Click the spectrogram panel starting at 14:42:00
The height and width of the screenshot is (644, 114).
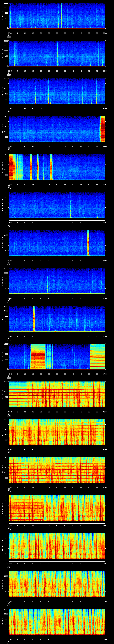click(x=57, y=205)
